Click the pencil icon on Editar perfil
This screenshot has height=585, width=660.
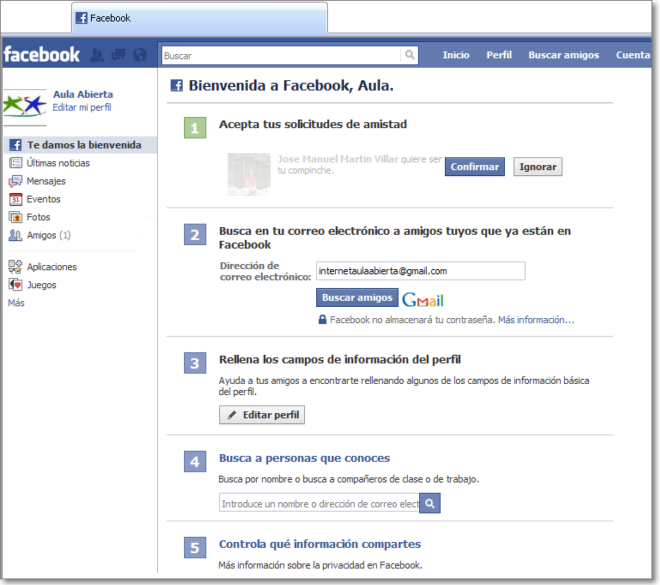click(232, 415)
